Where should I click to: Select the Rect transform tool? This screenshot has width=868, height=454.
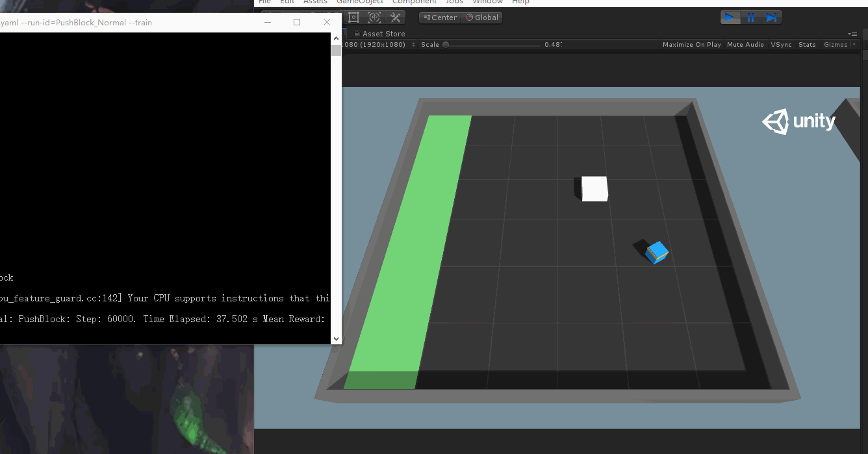click(354, 18)
